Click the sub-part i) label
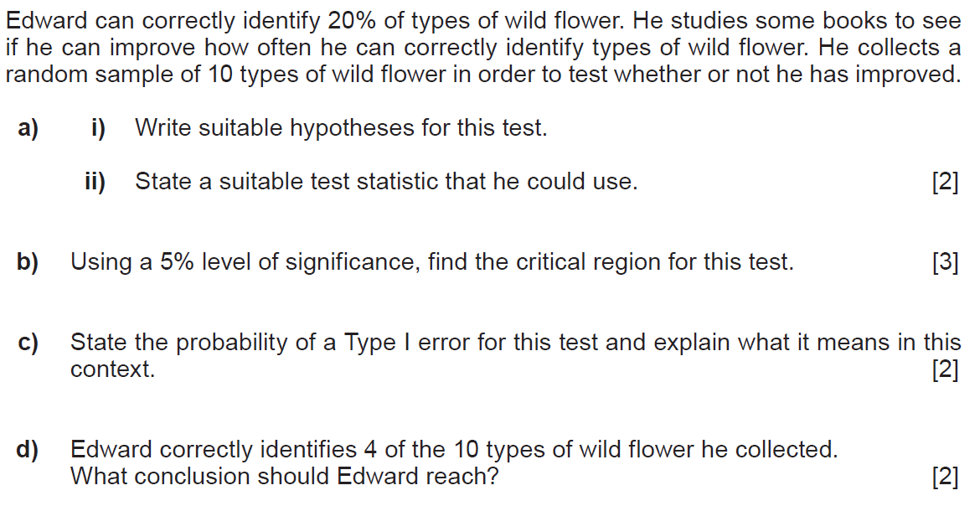This screenshot has width=980, height=506. (98, 128)
